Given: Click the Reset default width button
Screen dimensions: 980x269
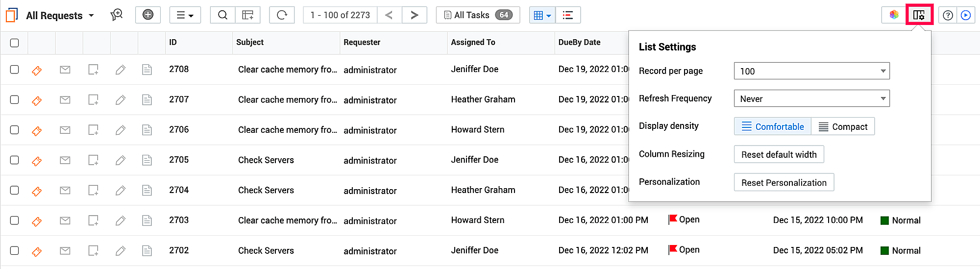Looking at the screenshot, I should (x=779, y=154).
